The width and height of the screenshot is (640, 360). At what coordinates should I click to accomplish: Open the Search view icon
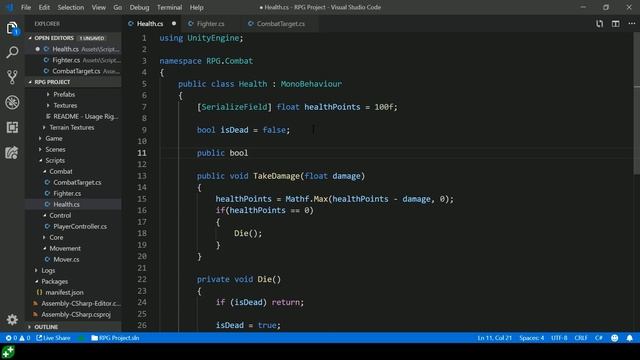point(12,52)
